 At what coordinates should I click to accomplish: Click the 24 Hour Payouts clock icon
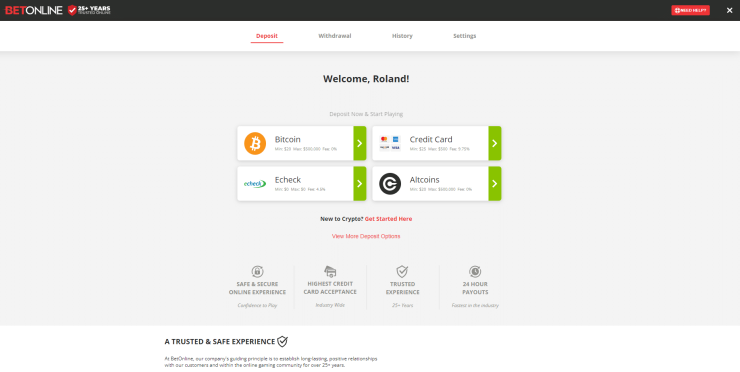(x=475, y=271)
